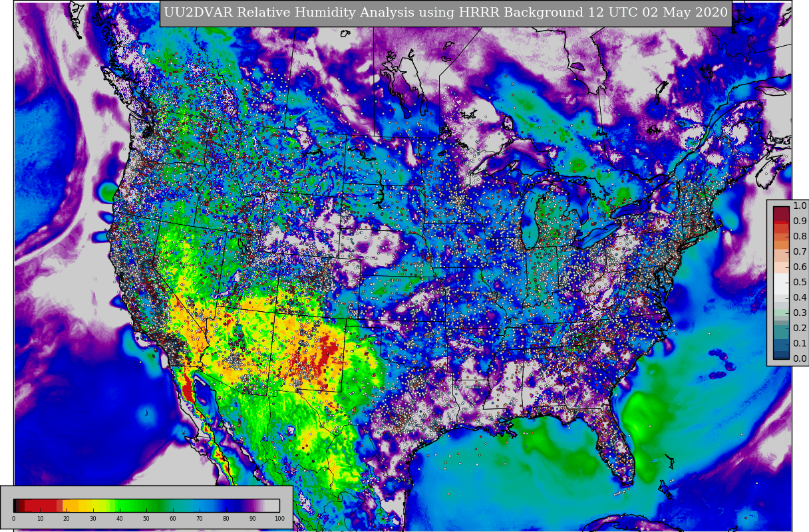Click the 0.5 label on the right colorbar
This screenshot has width=809, height=532.
pos(800,282)
